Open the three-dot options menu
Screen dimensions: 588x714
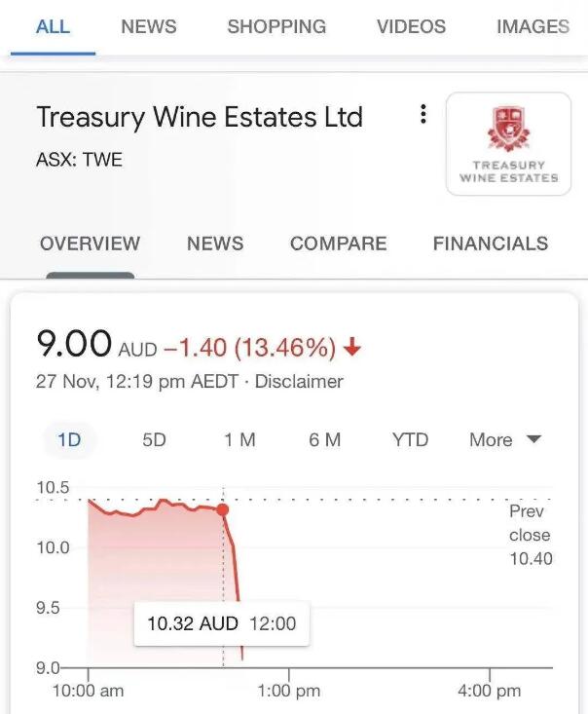(423, 114)
